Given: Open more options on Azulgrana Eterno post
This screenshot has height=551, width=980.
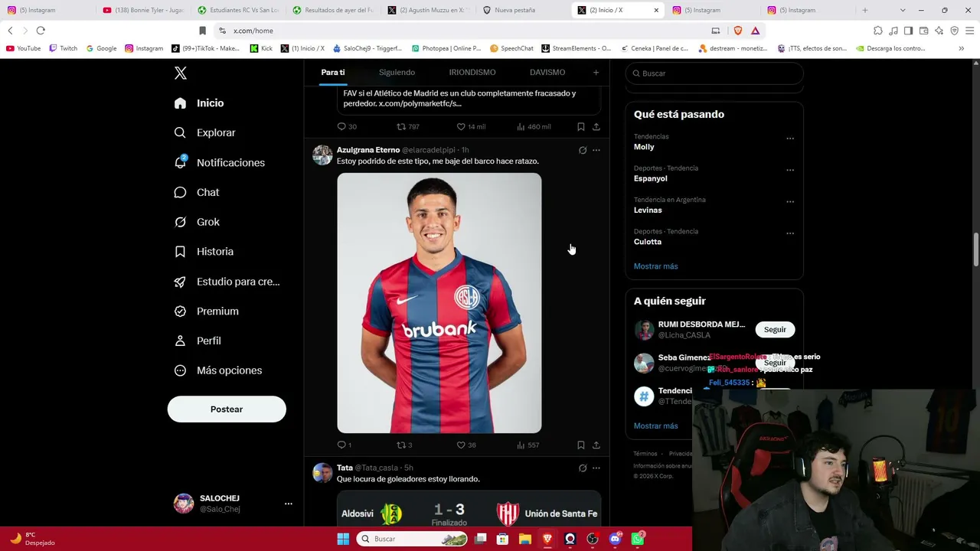Looking at the screenshot, I should coord(596,150).
